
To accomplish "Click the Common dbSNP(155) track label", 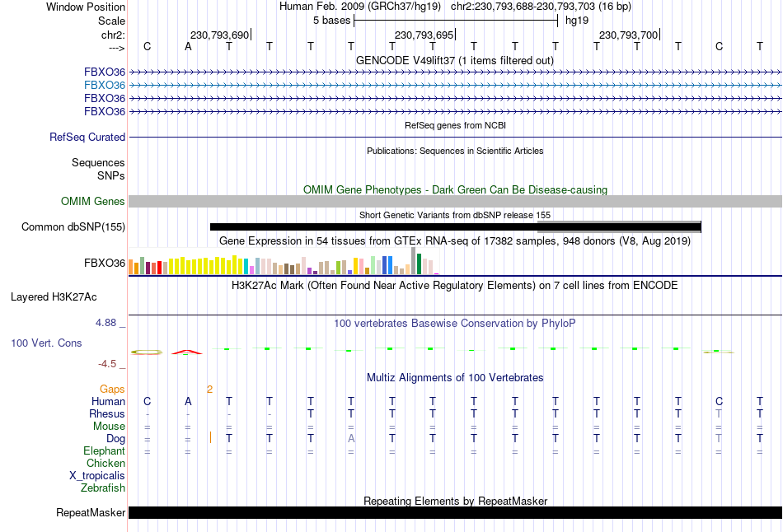I will tap(73, 227).
